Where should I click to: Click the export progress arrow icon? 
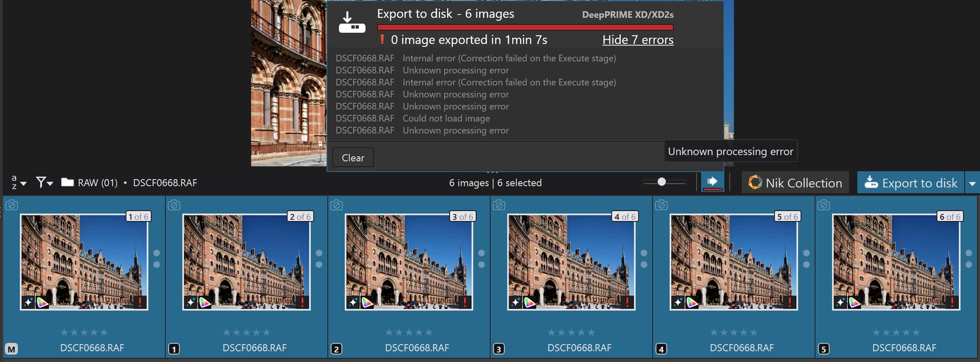pos(712,182)
